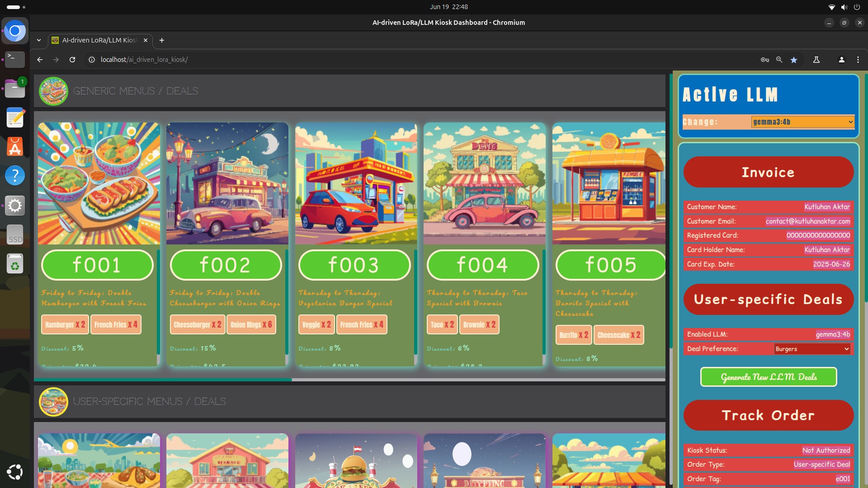Open the Deal Preference Burgers dropdown
Image resolution: width=868 pixels, height=488 pixels.
pyautogui.click(x=812, y=349)
